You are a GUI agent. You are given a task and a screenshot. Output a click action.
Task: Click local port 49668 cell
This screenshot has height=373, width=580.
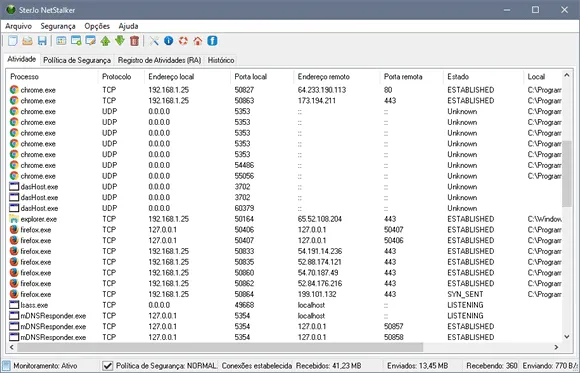tap(244, 305)
